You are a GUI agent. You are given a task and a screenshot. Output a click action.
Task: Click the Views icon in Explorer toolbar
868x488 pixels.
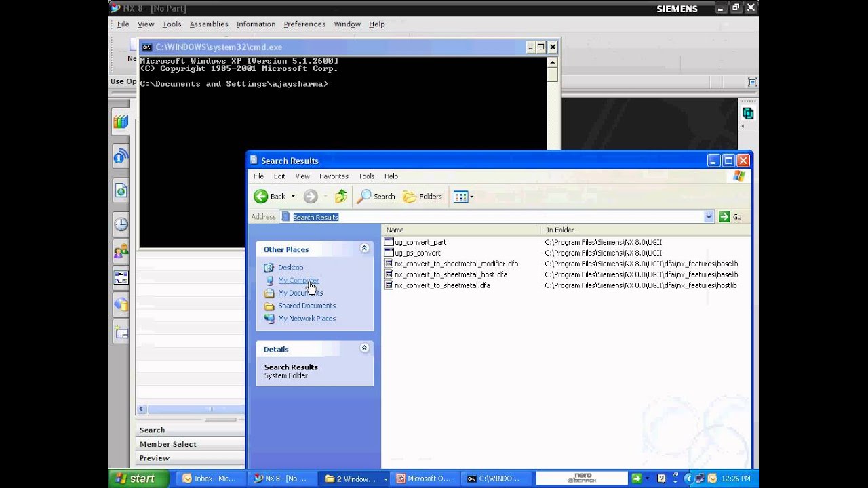[x=461, y=197]
